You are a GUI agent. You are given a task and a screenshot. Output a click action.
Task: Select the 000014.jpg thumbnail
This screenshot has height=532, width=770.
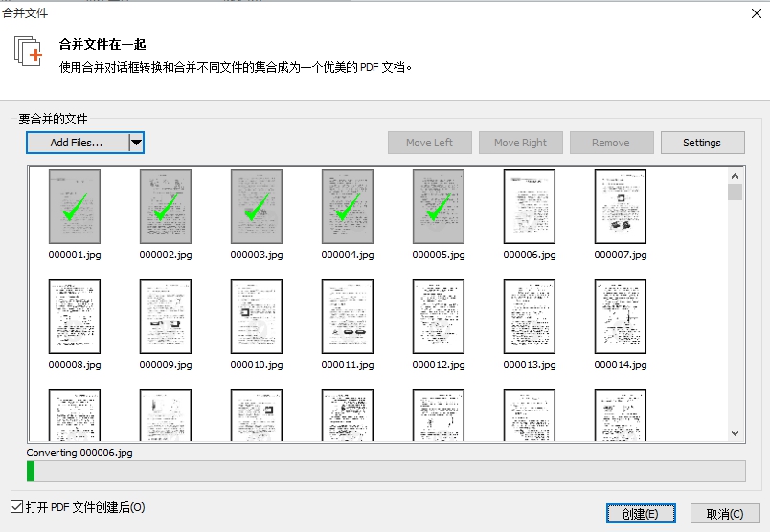(621, 317)
